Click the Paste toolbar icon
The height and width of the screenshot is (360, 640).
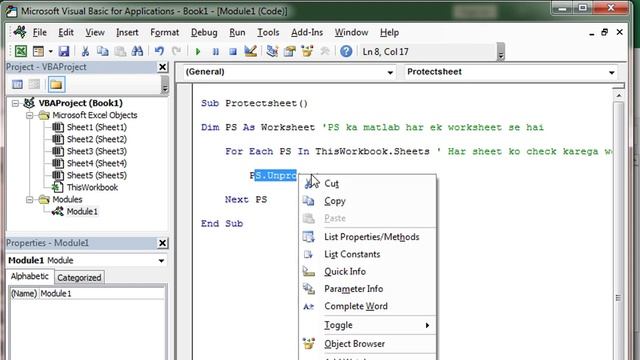pyautogui.click(x=120, y=51)
